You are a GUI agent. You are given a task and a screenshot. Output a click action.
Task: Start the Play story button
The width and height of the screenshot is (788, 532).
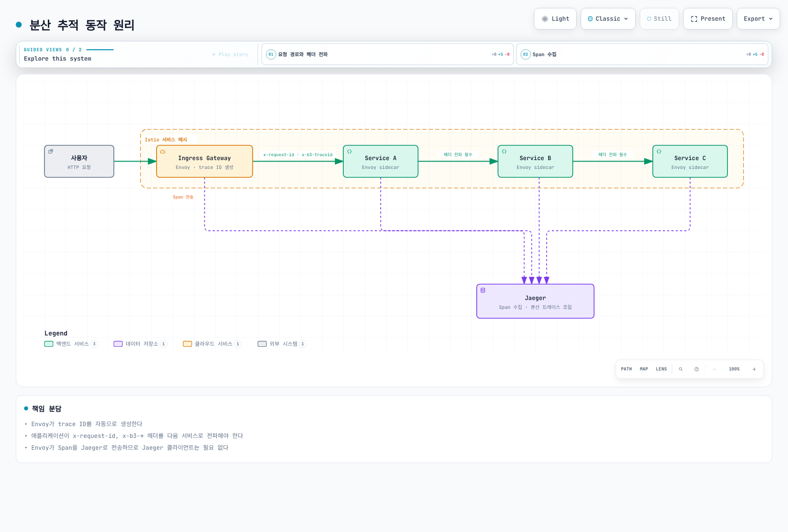[x=230, y=55]
